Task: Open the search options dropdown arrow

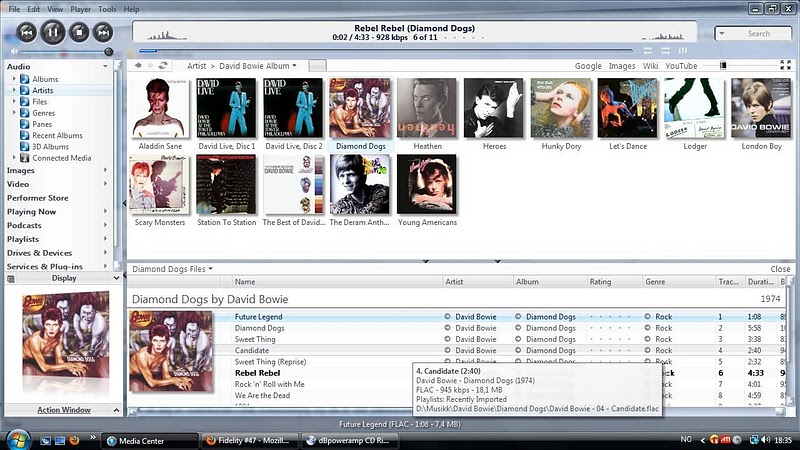Action: [722, 34]
